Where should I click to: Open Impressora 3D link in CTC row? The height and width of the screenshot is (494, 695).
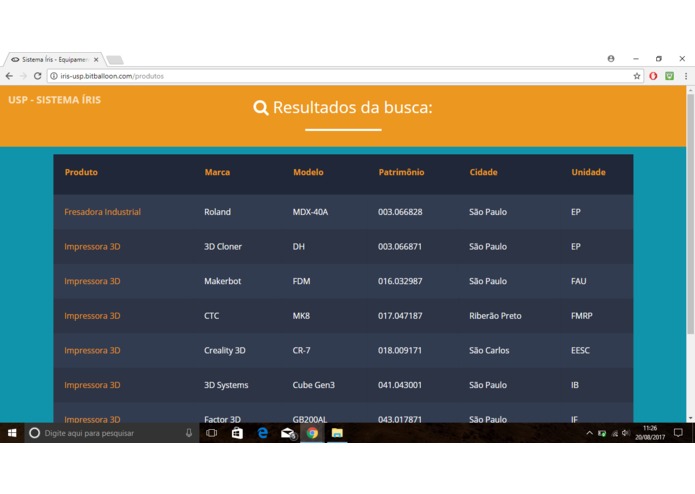pyautogui.click(x=92, y=316)
